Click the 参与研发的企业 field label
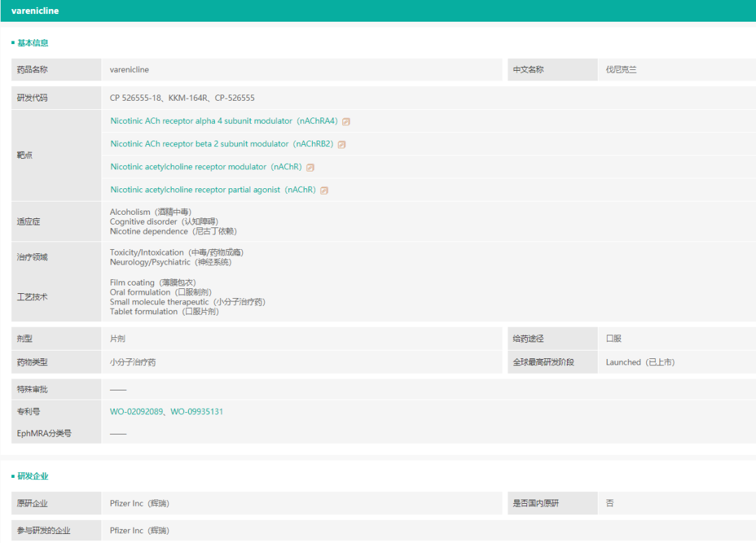Screen dimensions: 756x543 [x=43, y=530]
